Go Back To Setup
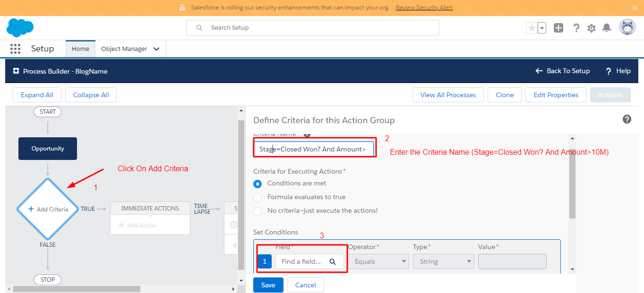This screenshot has height=293, width=644. [x=563, y=71]
